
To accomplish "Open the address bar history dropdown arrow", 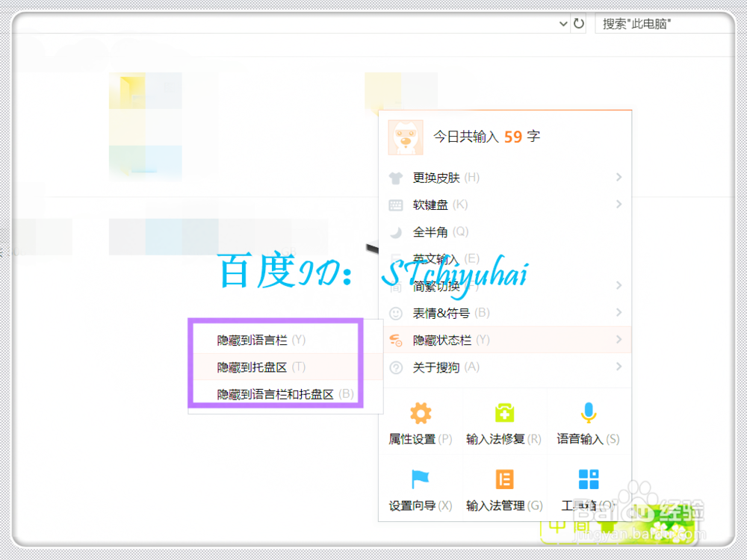I will pyautogui.click(x=563, y=24).
